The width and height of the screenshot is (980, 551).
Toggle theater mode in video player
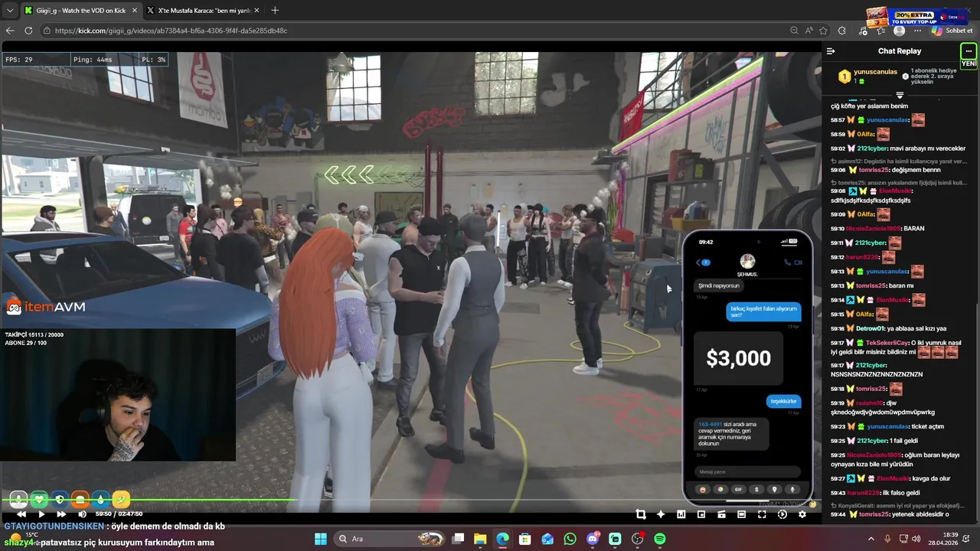pyautogui.click(x=741, y=514)
